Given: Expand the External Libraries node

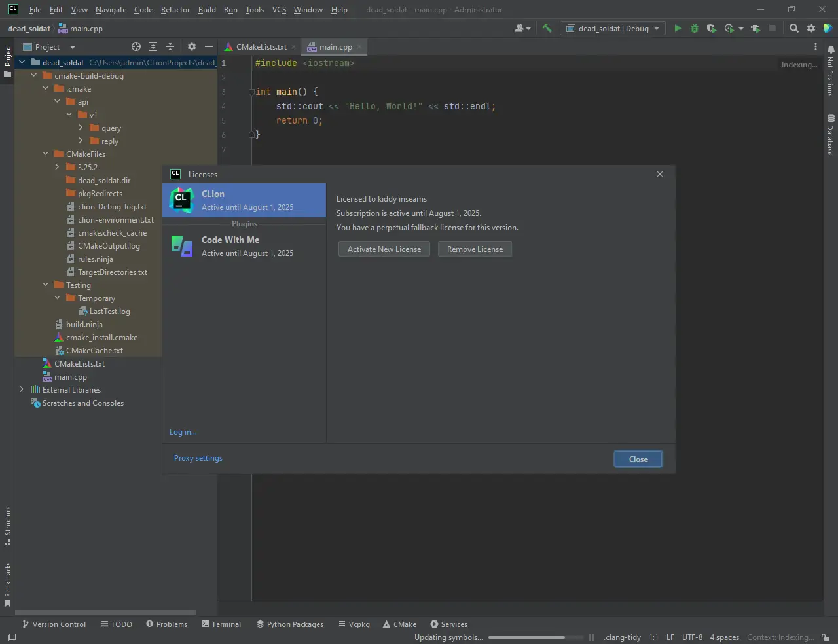Looking at the screenshot, I should 22,389.
